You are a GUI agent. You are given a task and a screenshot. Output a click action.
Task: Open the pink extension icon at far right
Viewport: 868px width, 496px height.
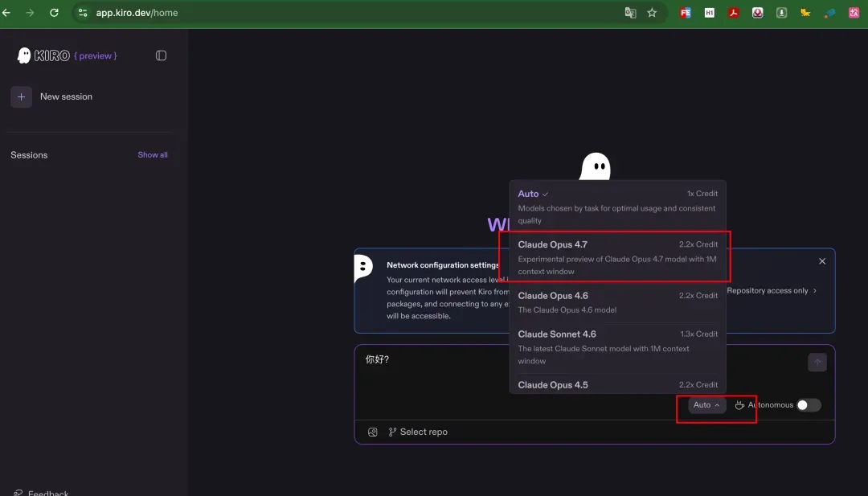coord(854,13)
